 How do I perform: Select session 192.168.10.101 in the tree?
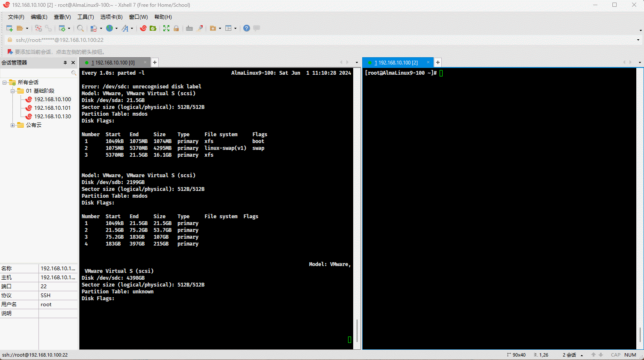point(53,108)
